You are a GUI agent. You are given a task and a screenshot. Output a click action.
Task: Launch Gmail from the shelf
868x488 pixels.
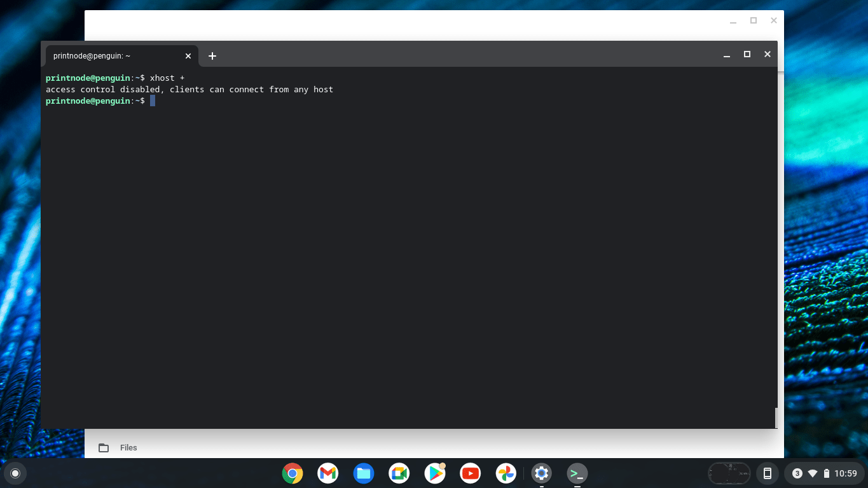[x=328, y=473]
